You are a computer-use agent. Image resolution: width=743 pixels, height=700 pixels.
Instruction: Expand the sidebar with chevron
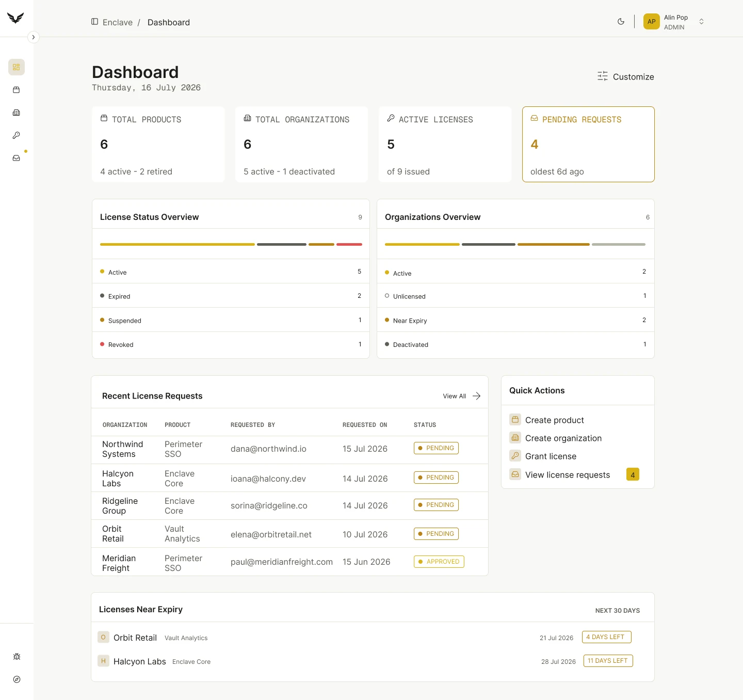(x=34, y=37)
